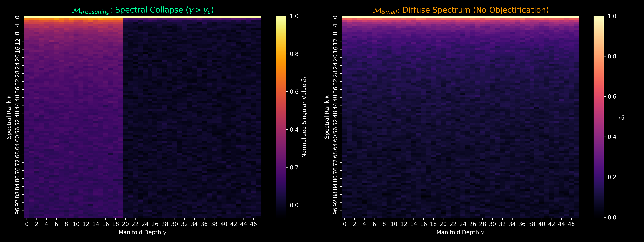The height and width of the screenshot is (242, 644).
Task: Click the right heatmap title 'Diffuse Spectrum'
Action: (436, 10)
